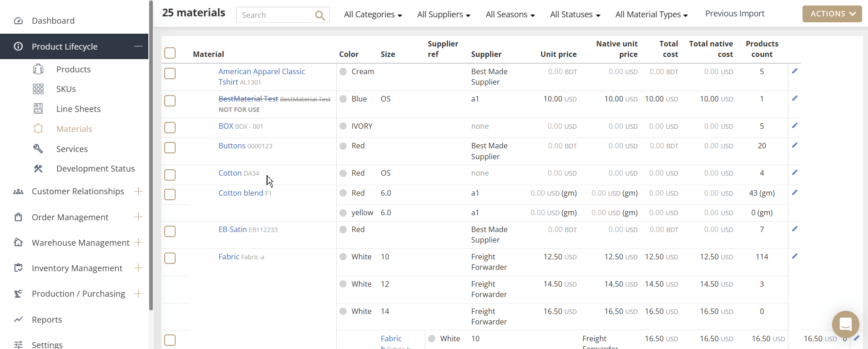Screen dimensions: 868x349
Task: Click the Product Lifecycle info icon
Action: [x=18, y=46]
